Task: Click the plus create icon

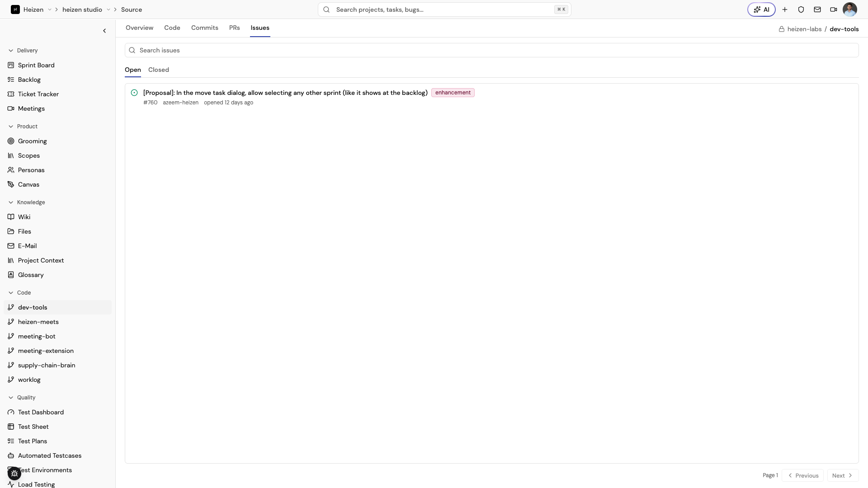Action: 785,9
